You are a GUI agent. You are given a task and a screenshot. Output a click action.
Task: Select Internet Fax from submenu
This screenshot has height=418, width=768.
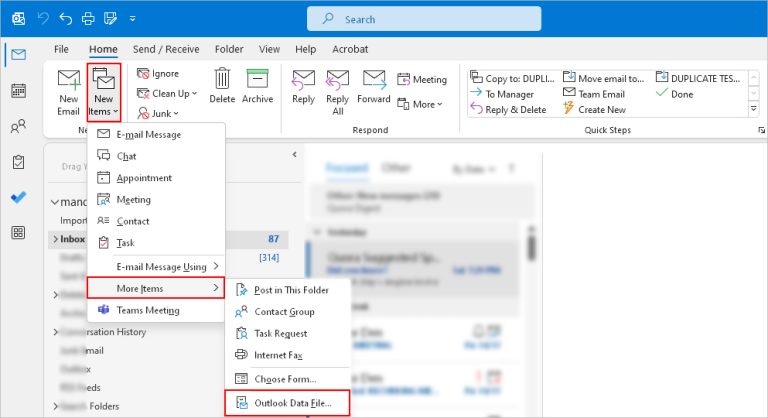tap(288, 355)
